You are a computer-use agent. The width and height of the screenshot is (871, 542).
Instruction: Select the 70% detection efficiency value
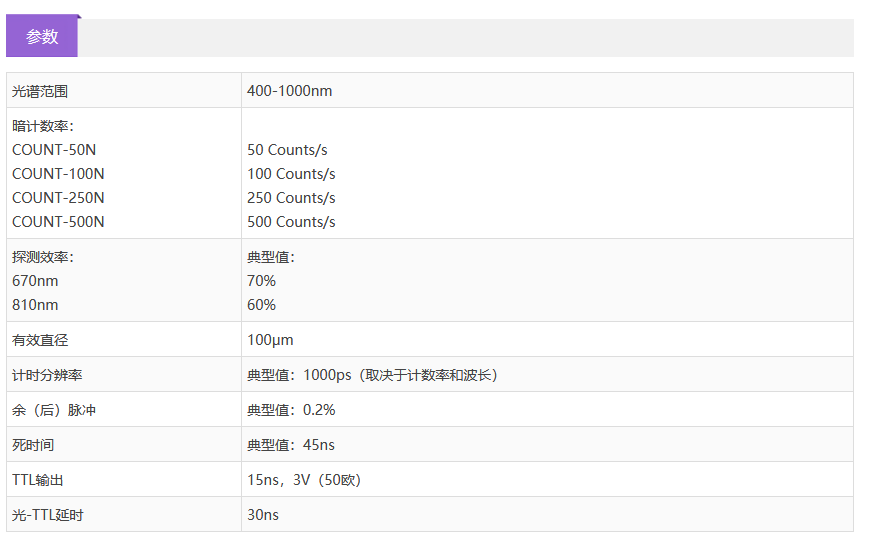coord(261,281)
